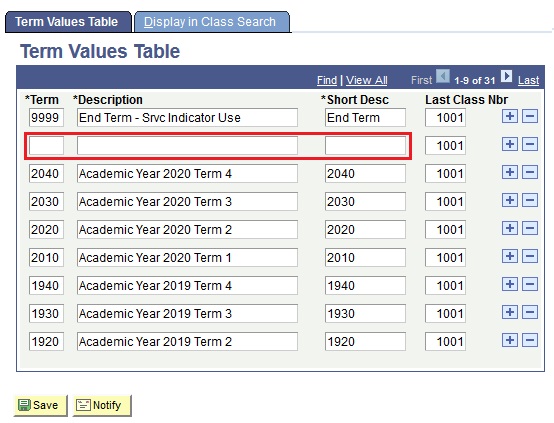Show next rows with right arrow
The height and width of the screenshot is (423, 554).
(506, 76)
